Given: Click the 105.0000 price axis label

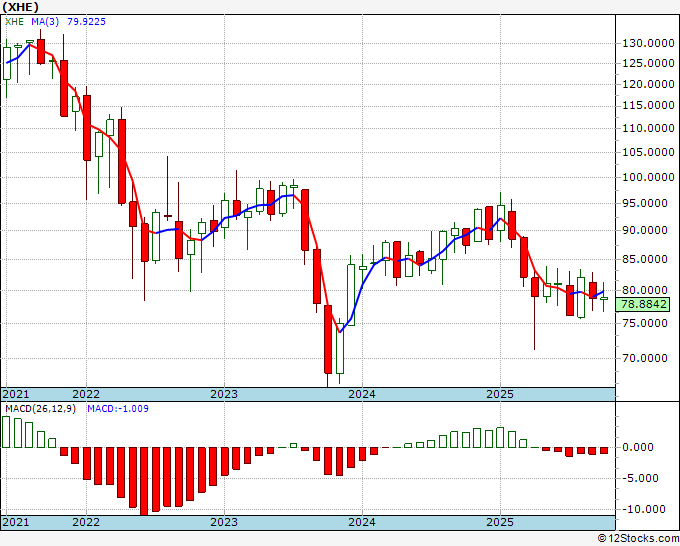Looking at the screenshot, I should [x=648, y=153].
